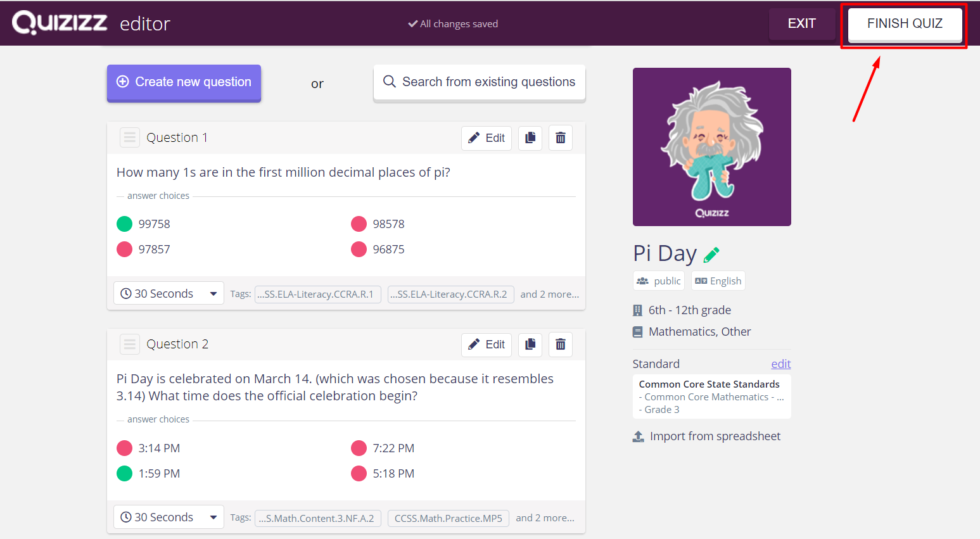Delete Question 1 using the trash icon

click(561, 137)
